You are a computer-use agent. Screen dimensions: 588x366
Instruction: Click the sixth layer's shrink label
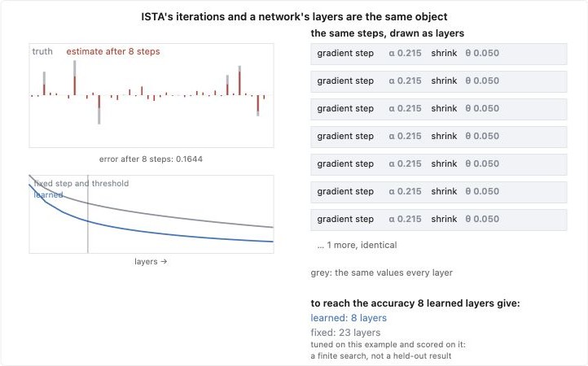coord(444,191)
